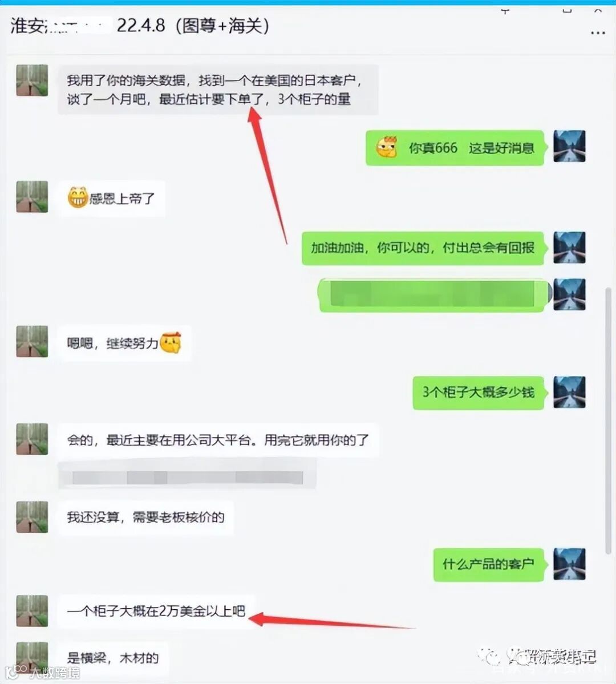Click the forest avatar beside 嗯嗯，继续努力
The image size is (616, 684).
[x=32, y=341]
